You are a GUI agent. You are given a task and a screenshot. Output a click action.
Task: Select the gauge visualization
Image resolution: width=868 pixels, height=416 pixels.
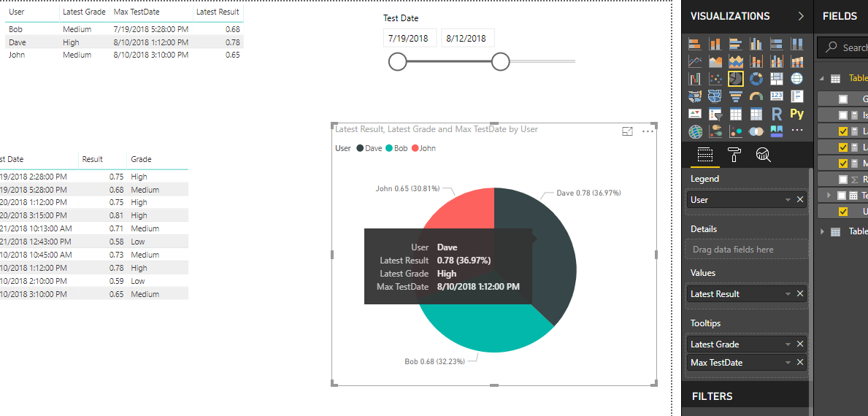click(756, 97)
